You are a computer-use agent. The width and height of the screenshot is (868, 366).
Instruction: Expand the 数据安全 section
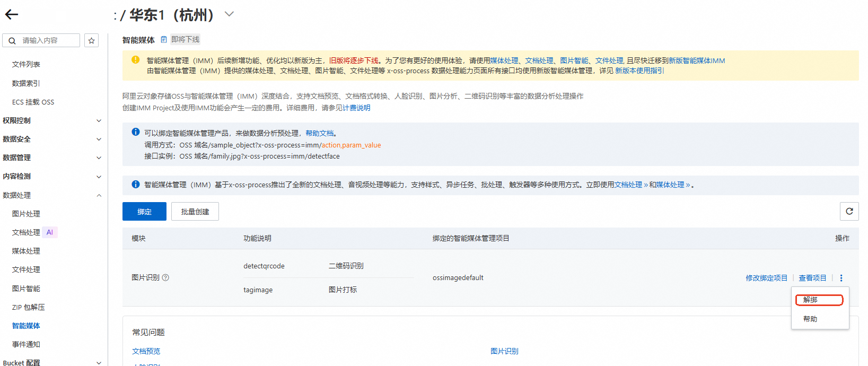click(x=52, y=139)
